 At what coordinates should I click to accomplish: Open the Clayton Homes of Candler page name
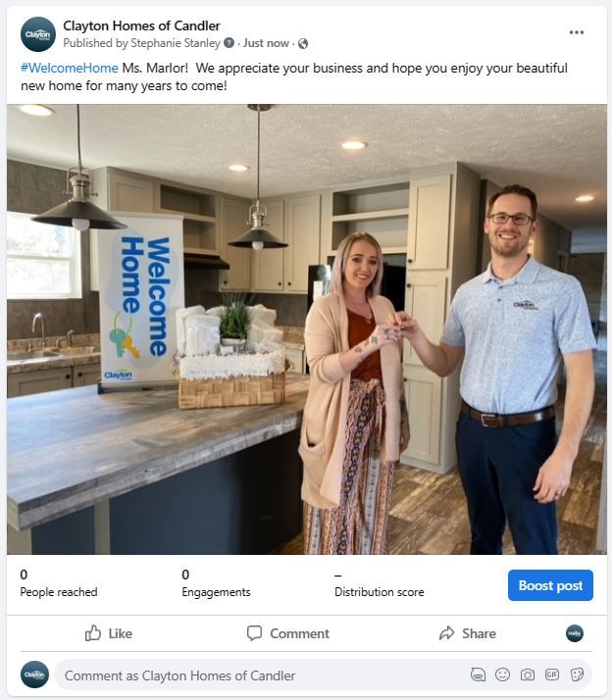pyautogui.click(x=141, y=25)
